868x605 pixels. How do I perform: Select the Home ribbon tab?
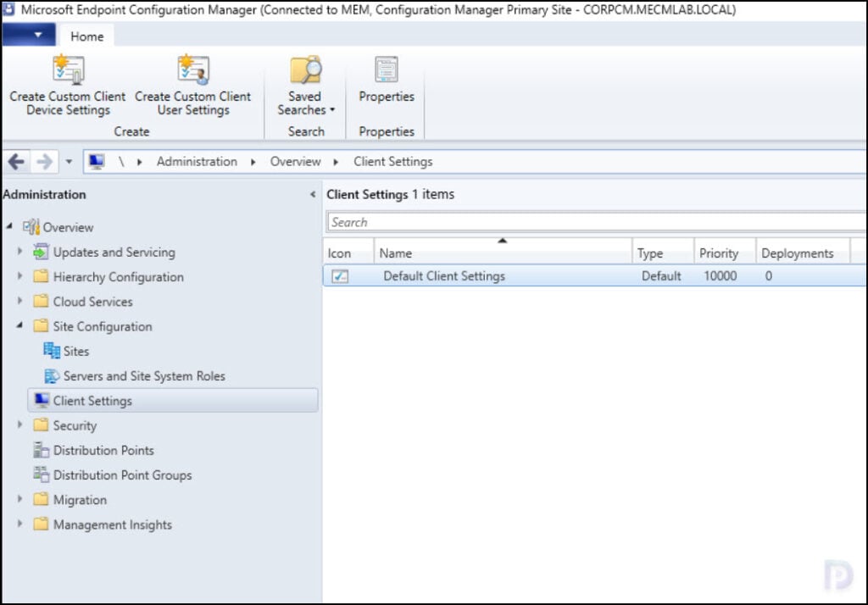[x=87, y=36]
